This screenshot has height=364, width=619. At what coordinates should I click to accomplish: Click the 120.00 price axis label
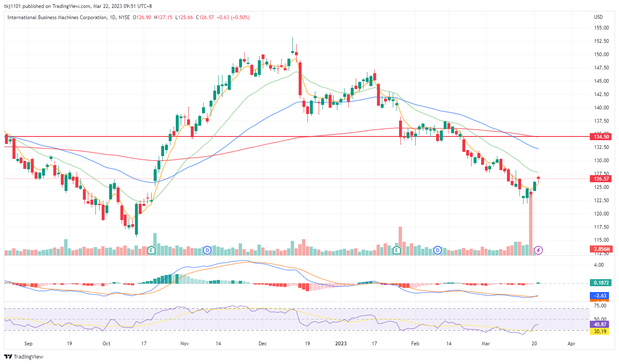click(601, 214)
